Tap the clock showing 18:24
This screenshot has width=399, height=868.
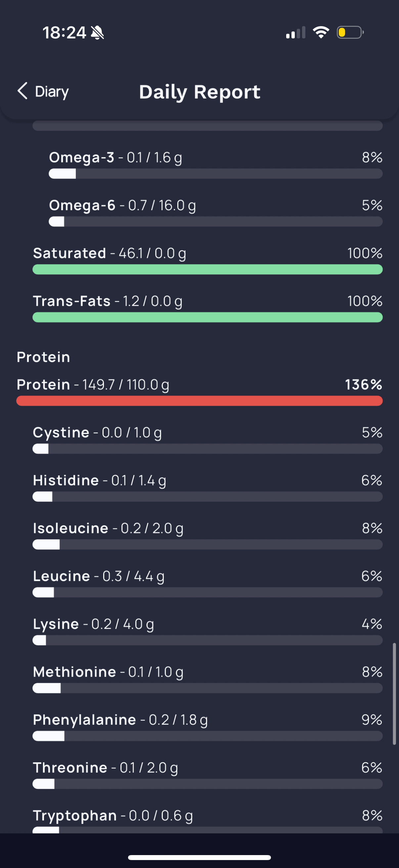tap(64, 33)
